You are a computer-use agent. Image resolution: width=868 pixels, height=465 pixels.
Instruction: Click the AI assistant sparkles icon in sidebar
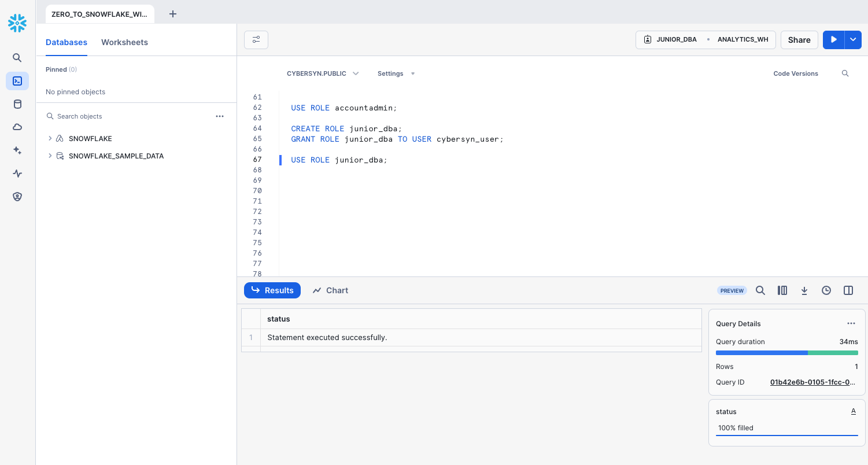[17, 150]
